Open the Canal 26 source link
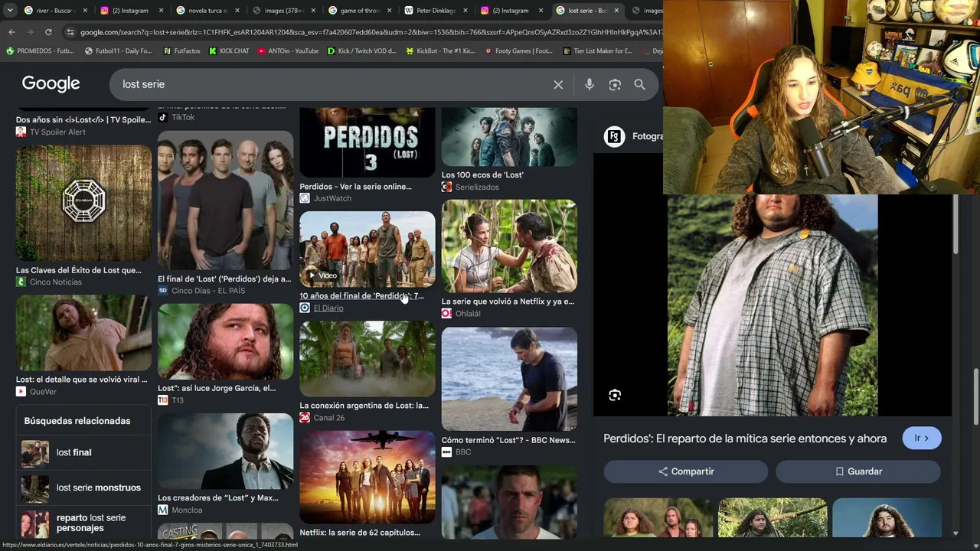This screenshot has width=980, height=551. pyautogui.click(x=322, y=418)
